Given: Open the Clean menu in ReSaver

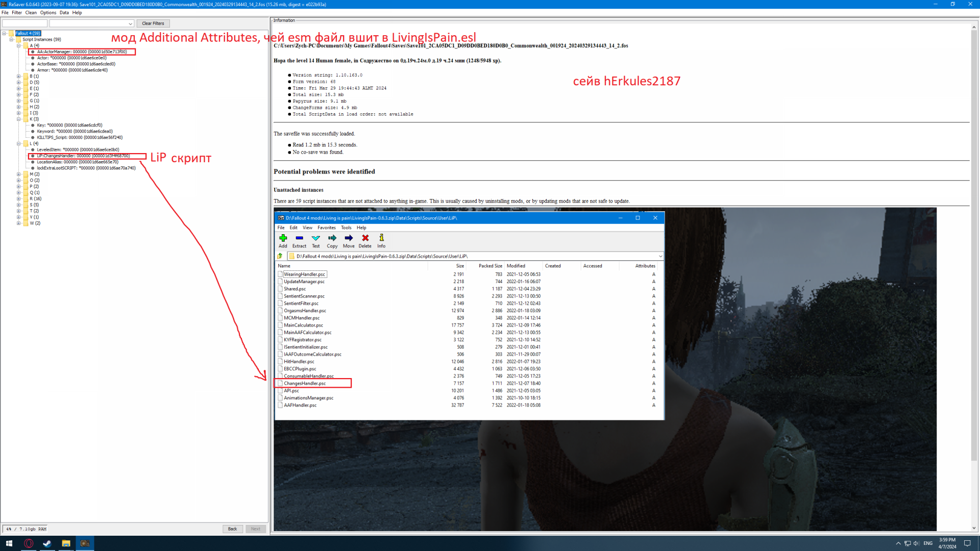Looking at the screenshot, I should 31,13.
